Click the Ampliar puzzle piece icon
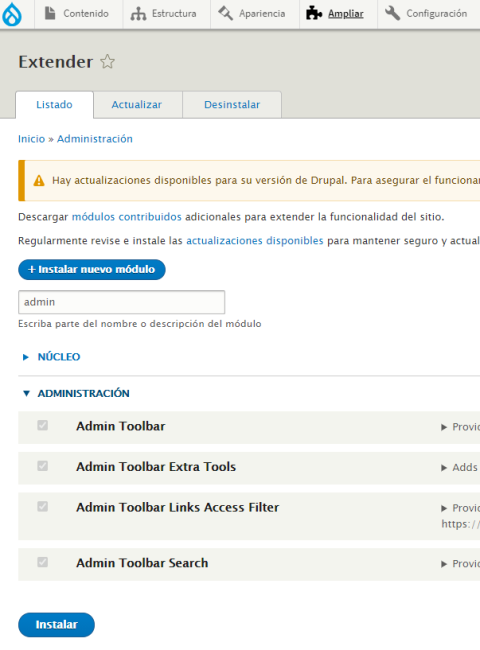 click(314, 13)
